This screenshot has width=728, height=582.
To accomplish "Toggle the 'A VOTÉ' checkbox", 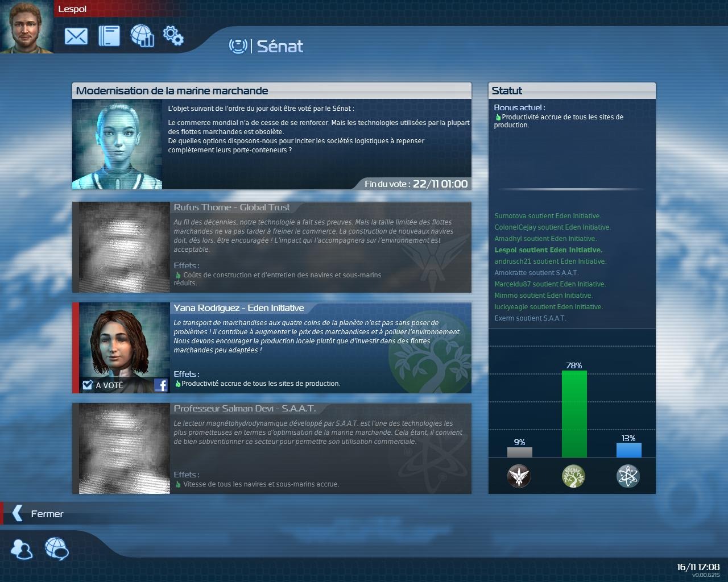I will point(88,385).
